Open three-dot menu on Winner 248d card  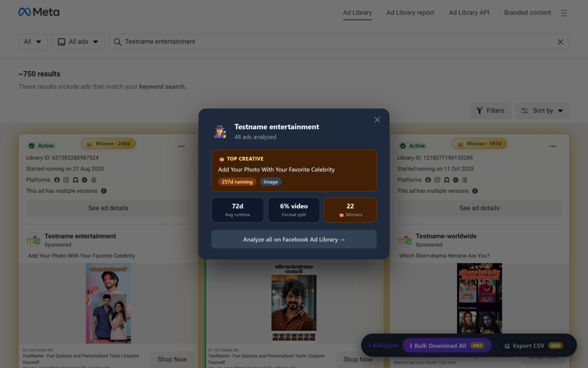181,146
